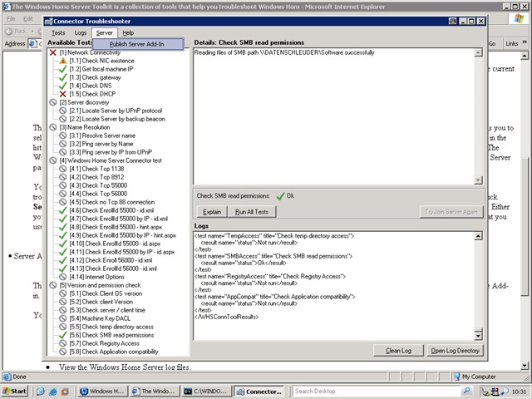Open the Logs menu

click(x=81, y=33)
